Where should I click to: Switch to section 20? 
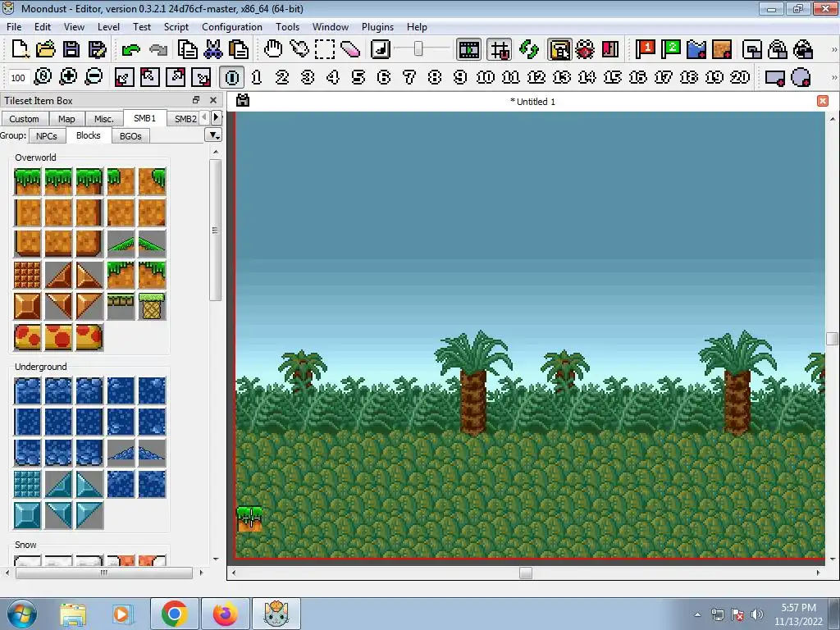click(x=740, y=77)
